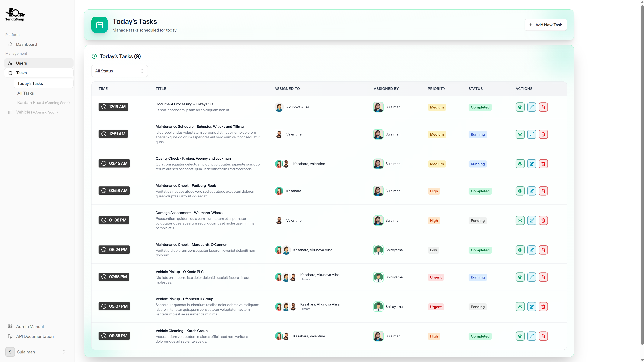The height and width of the screenshot is (362, 644).
Task: Open the All Status filter dropdown
Action: point(119,71)
